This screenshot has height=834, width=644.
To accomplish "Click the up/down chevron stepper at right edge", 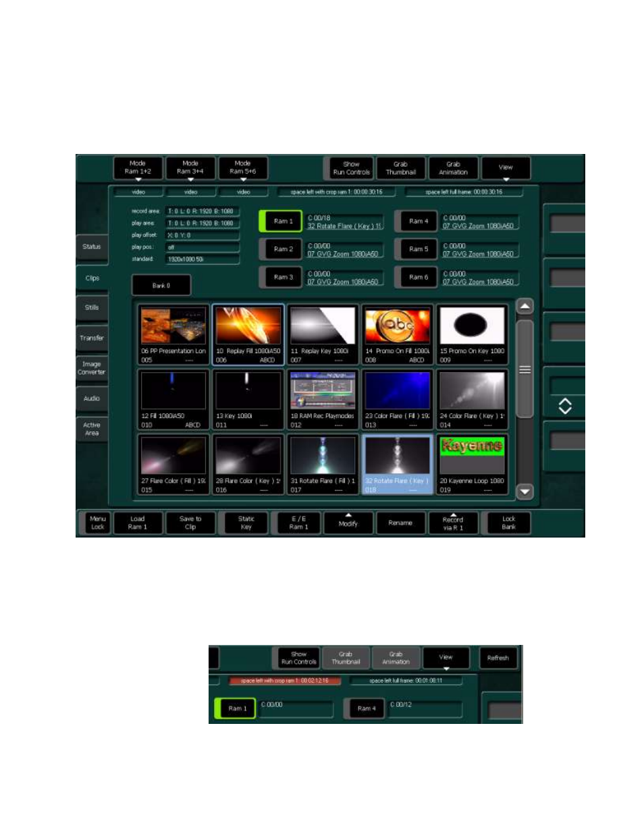I will 565,406.
